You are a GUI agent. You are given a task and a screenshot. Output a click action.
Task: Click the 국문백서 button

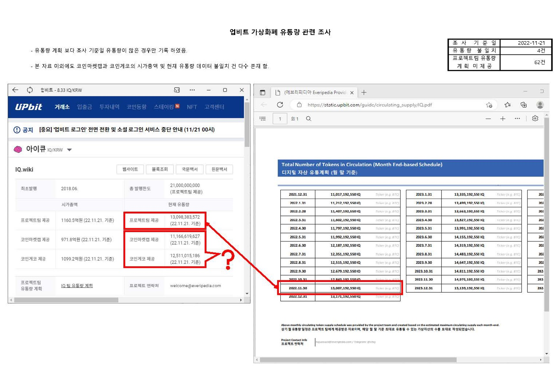tap(190, 169)
